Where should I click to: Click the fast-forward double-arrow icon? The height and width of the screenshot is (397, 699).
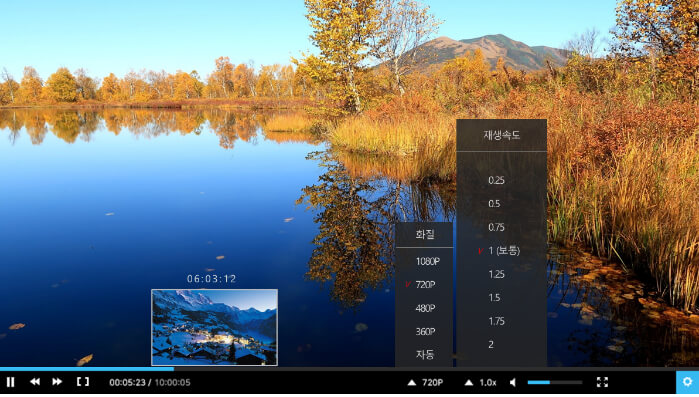[x=57, y=381]
